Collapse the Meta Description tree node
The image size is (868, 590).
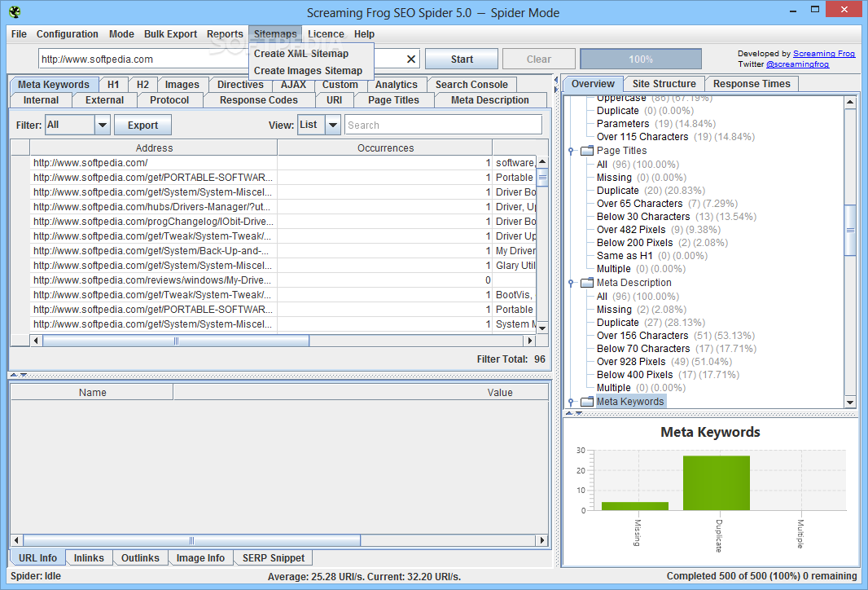tap(571, 283)
